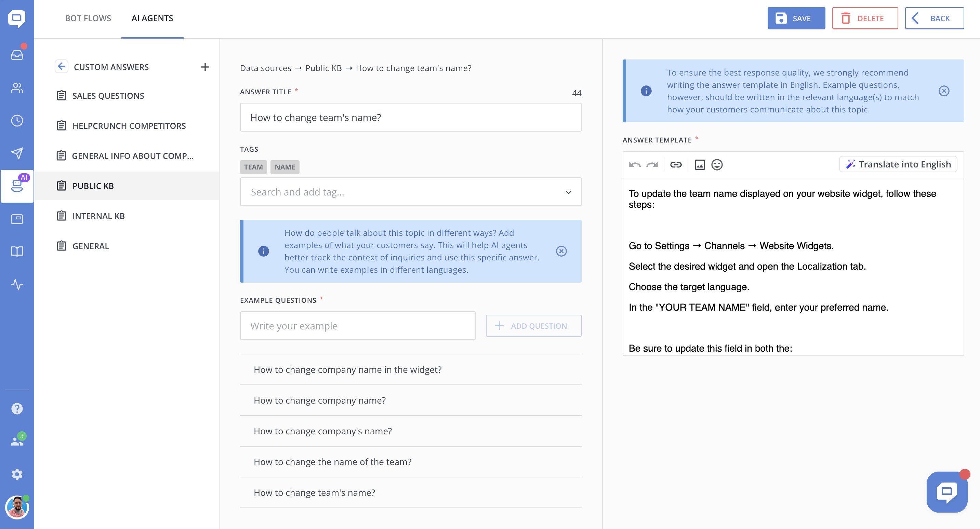Click the paper plane campaigns icon
The image size is (980, 529).
click(17, 153)
